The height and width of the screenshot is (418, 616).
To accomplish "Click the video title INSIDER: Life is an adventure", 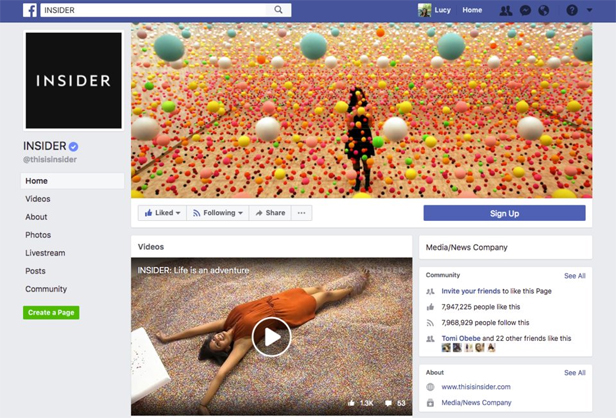I will pyautogui.click(x=193, y=270).
